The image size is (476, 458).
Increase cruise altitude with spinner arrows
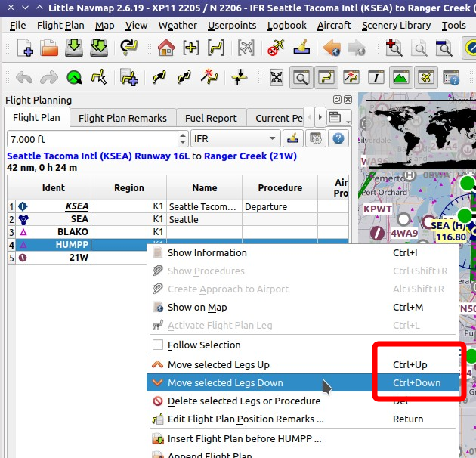pos(182,135)
